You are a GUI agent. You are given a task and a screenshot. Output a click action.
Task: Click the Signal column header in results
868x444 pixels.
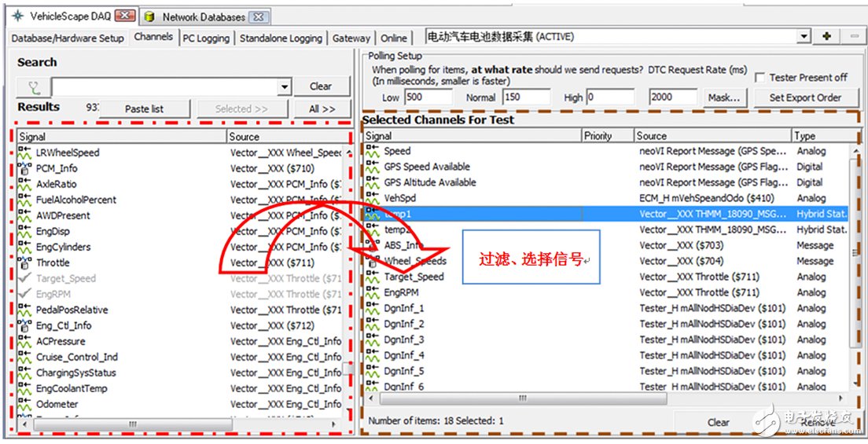(x=122, y=137)
